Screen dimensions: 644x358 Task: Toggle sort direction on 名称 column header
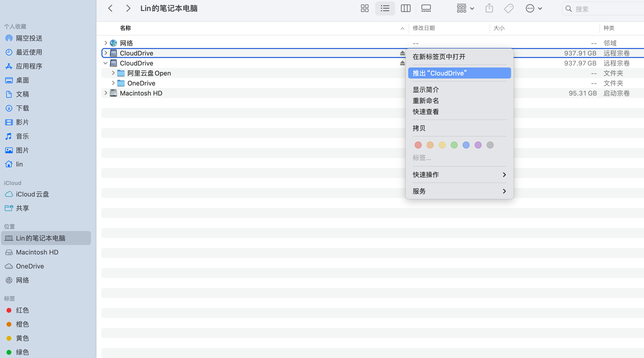tap(402, 28)
